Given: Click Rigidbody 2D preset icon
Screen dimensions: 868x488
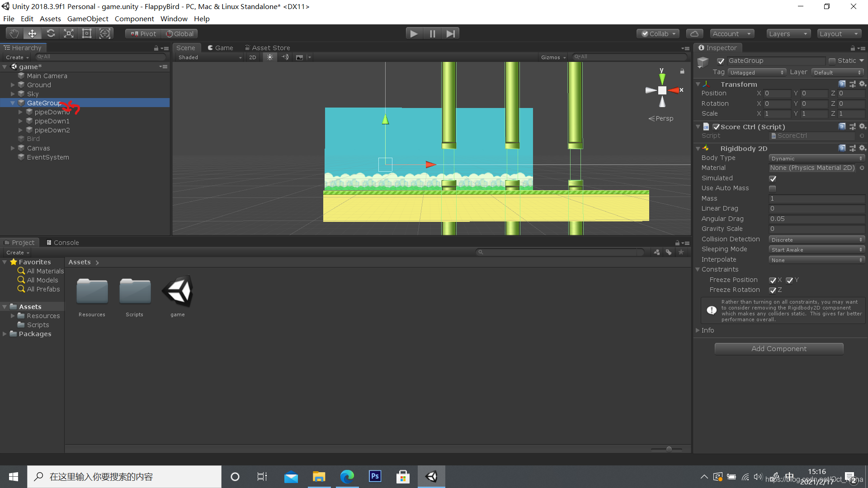Looking at the screenshot, I should point(852,148).
